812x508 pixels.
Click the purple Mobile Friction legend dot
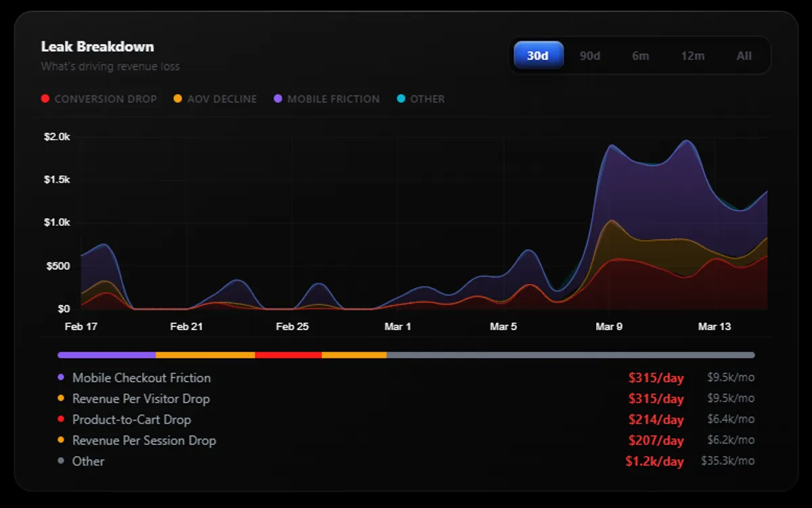(277, 99)
